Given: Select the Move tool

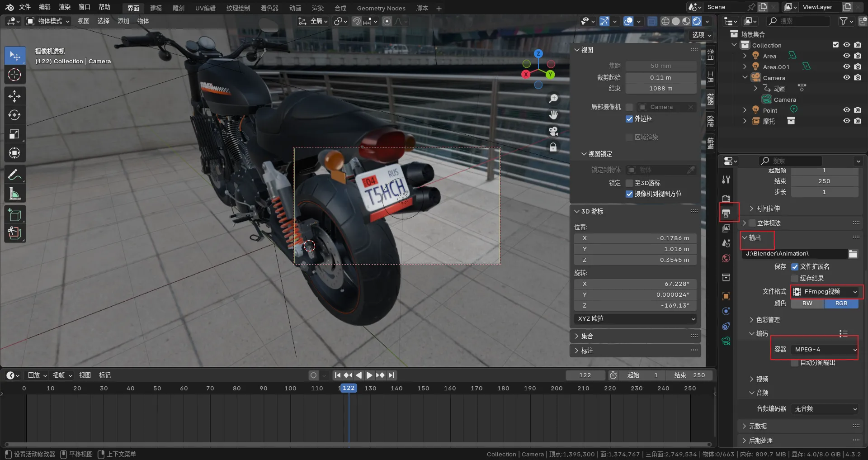Looking at the screenshot, I should (14, 96).
